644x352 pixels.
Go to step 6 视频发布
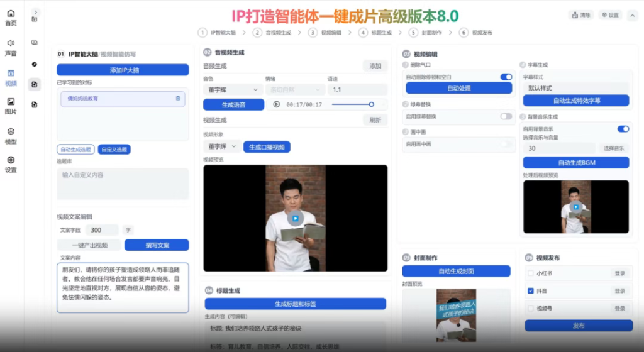click(x=475, y=33)
